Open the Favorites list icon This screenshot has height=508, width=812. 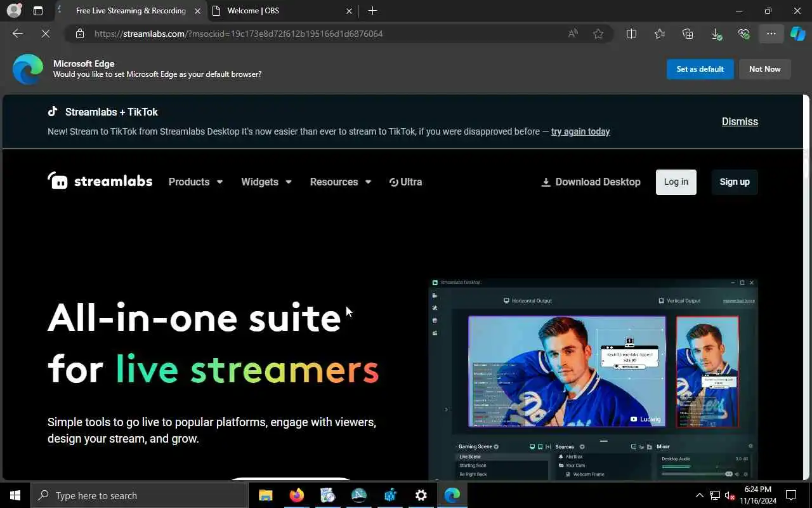660,34
